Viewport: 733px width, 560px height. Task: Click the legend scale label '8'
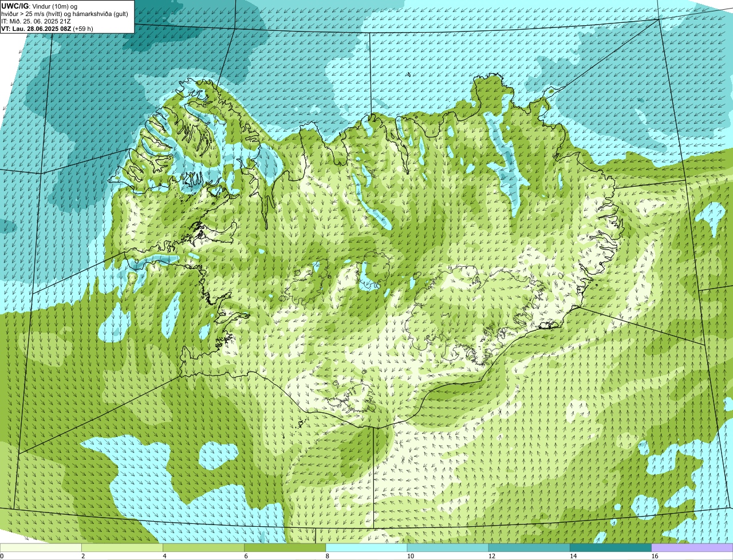click(327, 556)
